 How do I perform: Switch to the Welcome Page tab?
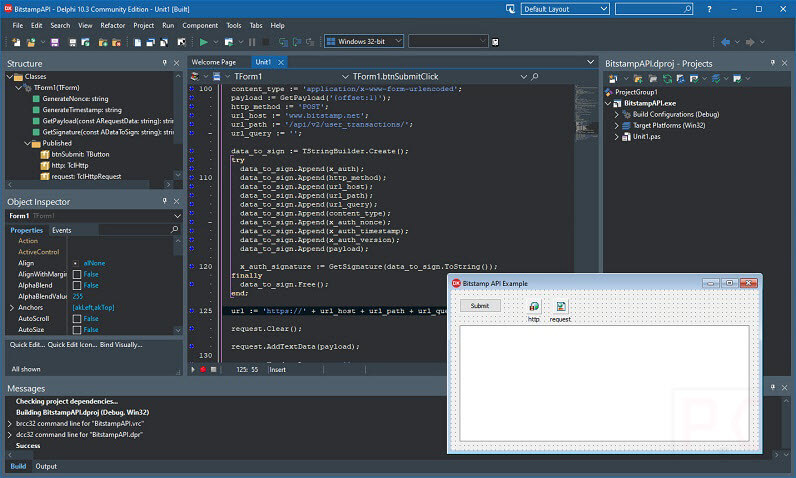click(x=214, y=62)
